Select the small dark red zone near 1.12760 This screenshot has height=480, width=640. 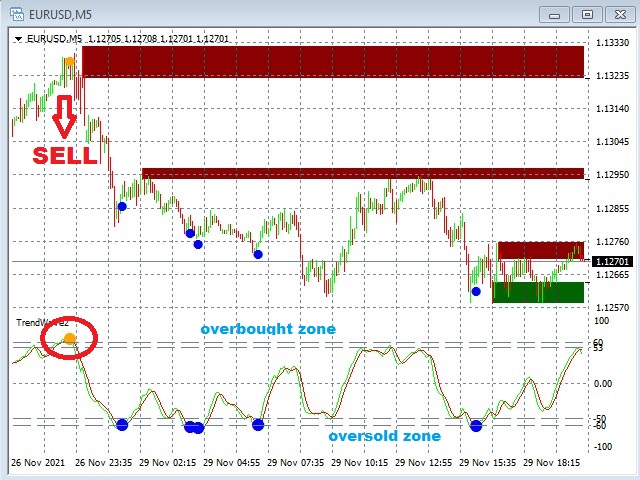(x=541, y=251)
